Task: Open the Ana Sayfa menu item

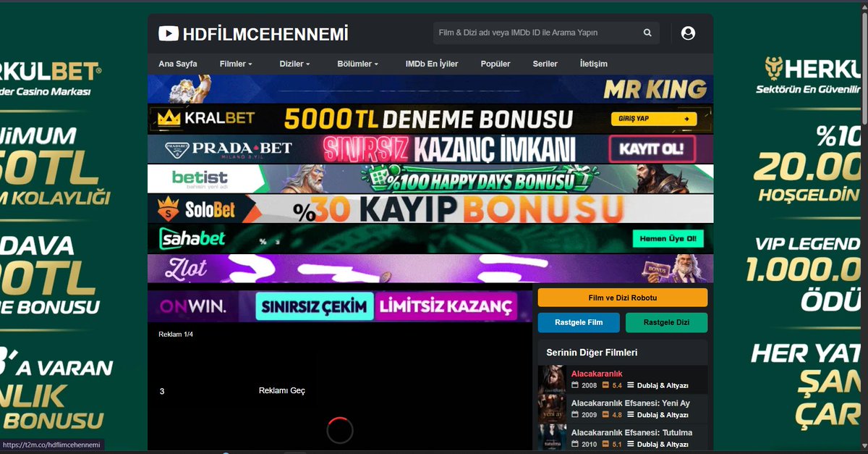Action: pos(177,64)
